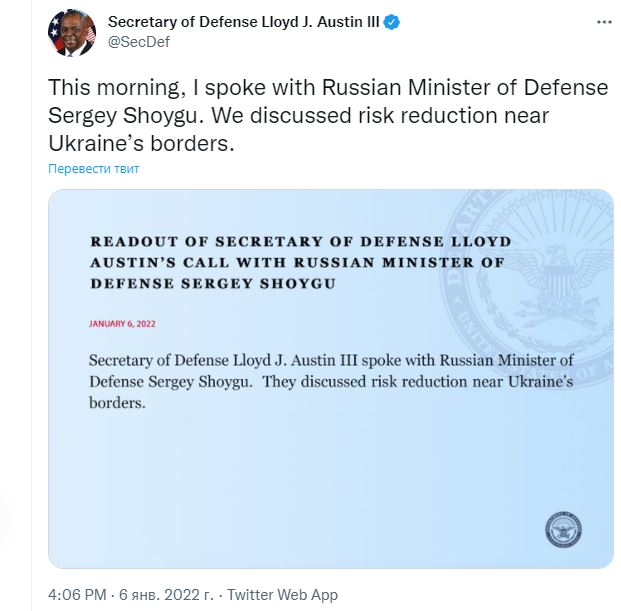Click the readout paragraph about Ukraine's borders

(331, 382)
